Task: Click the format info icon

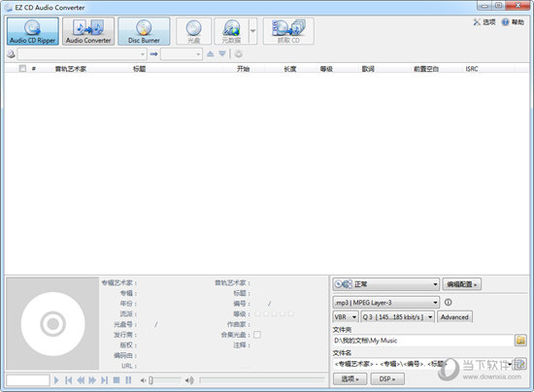Action: pos(449,302)
